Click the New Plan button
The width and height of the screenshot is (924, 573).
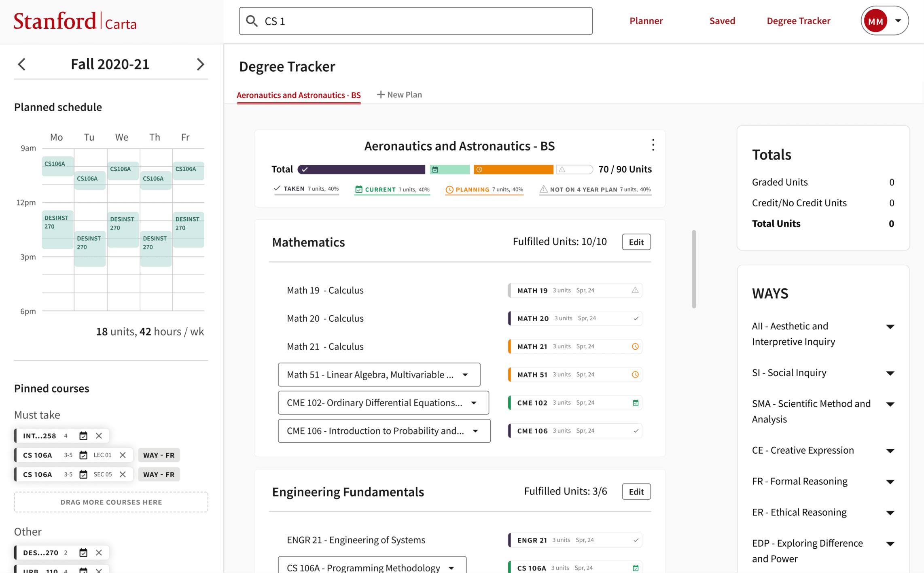click(399, 95)
